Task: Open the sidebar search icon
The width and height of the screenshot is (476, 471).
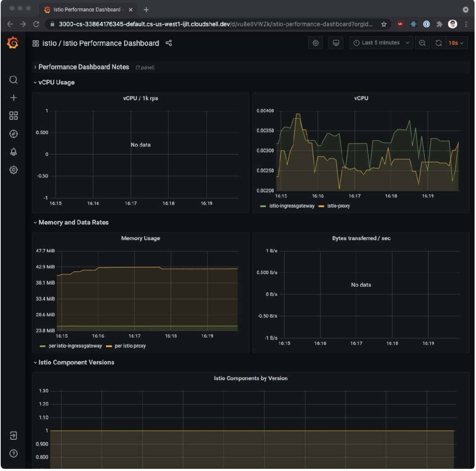Action: pos(13,80)
